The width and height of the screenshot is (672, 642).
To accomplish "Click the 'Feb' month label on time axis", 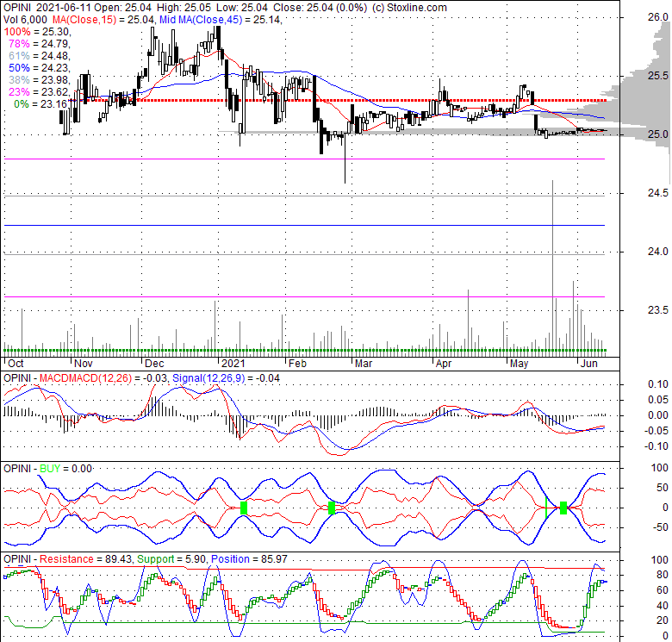I will click(297, 364).
